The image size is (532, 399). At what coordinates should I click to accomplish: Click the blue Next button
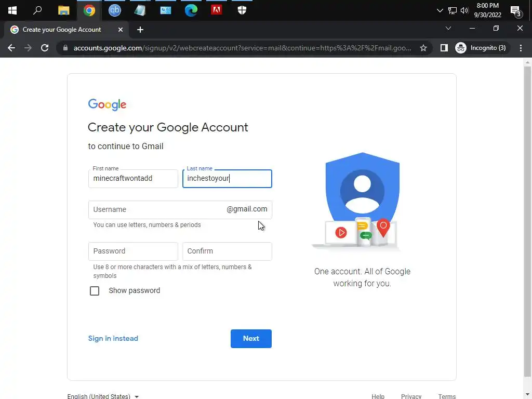tap(251, 338)
